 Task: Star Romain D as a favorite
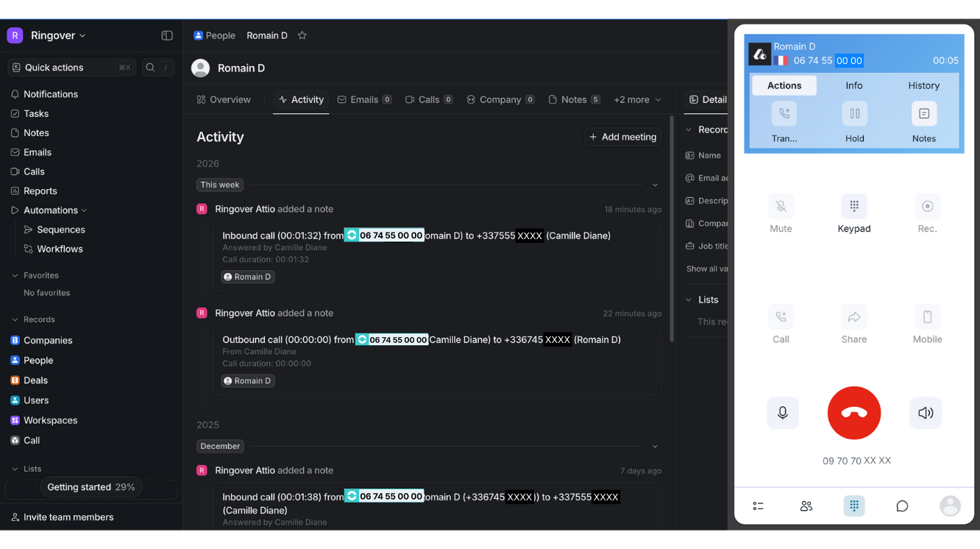pos(302,35)
